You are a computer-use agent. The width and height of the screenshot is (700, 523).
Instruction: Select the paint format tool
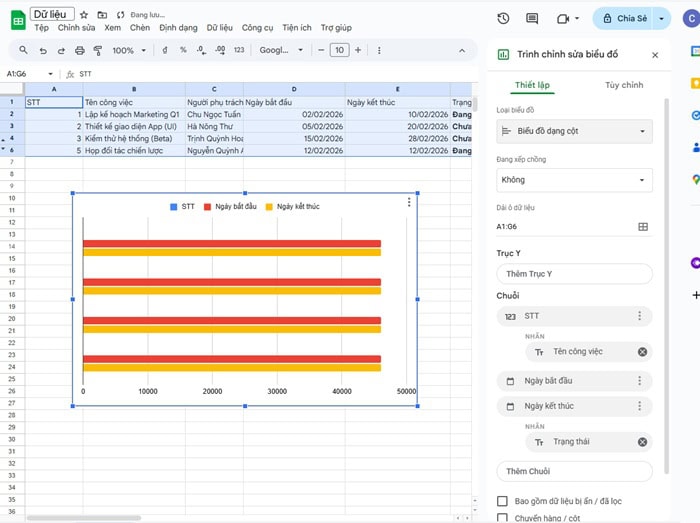(96, 50)
